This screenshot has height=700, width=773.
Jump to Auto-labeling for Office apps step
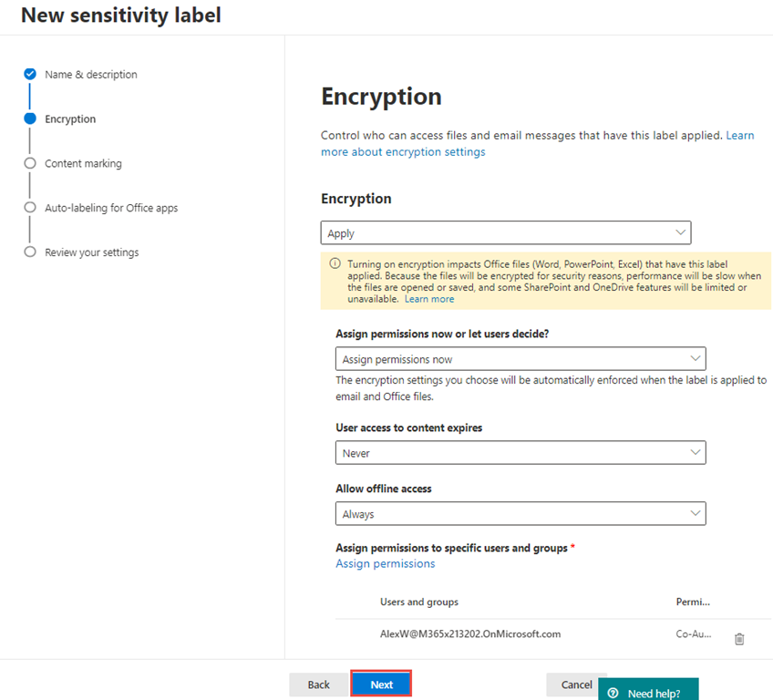[111, 208]
